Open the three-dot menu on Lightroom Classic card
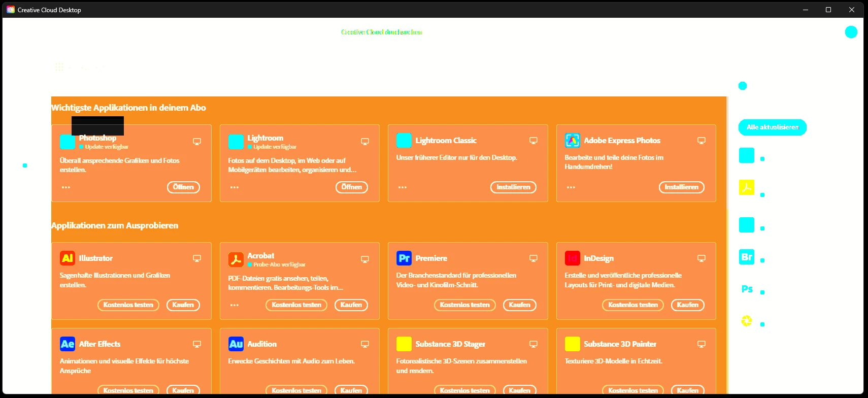This screenshot has width=868, height=398. pyautogui.click(x=403, y=187)
